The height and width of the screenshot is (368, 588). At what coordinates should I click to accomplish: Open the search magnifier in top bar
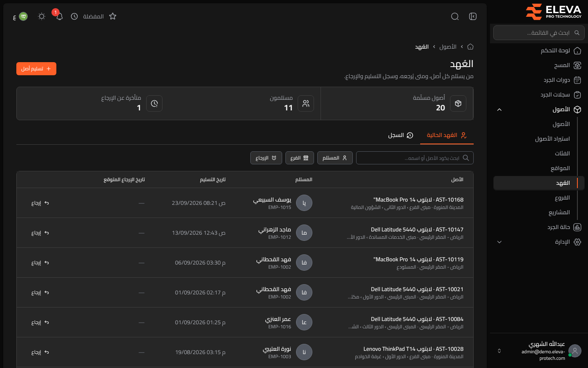[x=455, y=16]
